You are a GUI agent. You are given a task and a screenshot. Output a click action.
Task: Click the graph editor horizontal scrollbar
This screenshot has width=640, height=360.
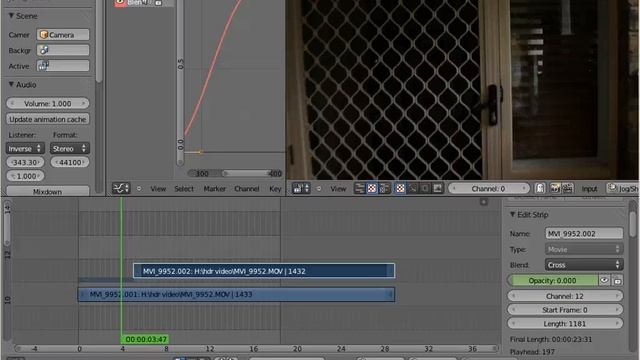pyautogui.click(x=235, y=173)
